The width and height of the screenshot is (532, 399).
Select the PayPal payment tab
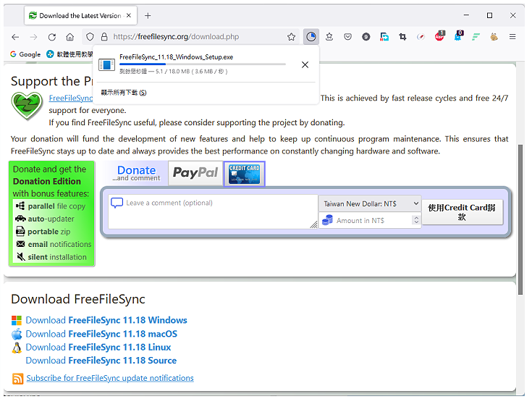pos(195,173)
